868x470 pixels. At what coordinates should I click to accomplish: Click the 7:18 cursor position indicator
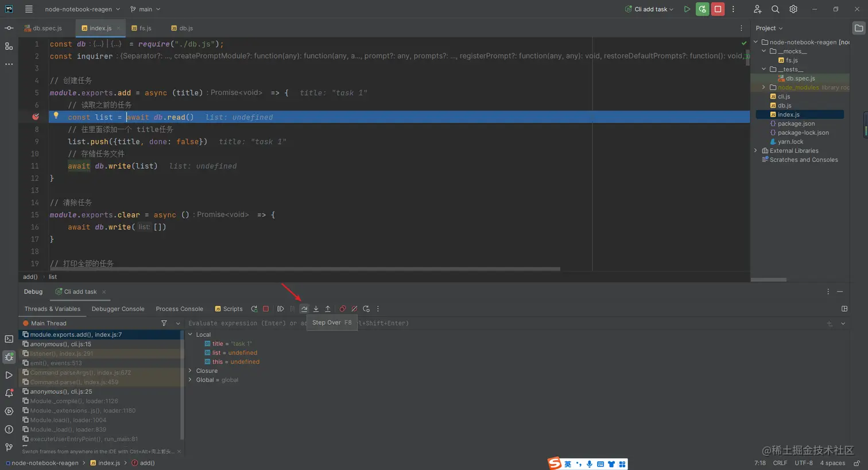(x=760, y=463)
